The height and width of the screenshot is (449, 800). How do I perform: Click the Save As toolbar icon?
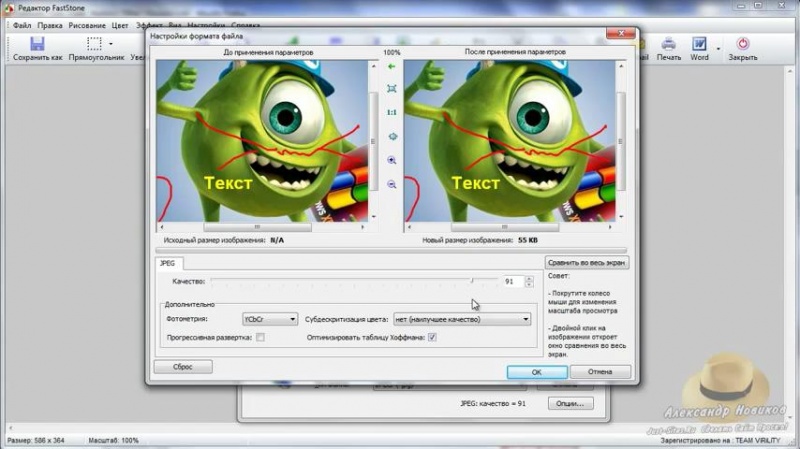(37, 44)
